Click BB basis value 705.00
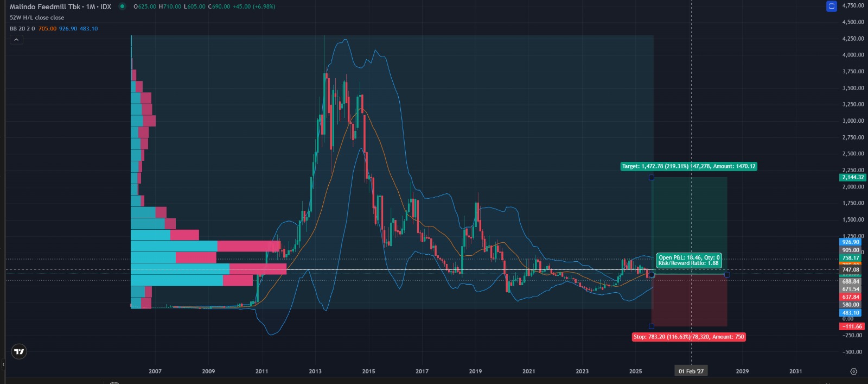This screenshot has height=384, width=868. (47, 29)
